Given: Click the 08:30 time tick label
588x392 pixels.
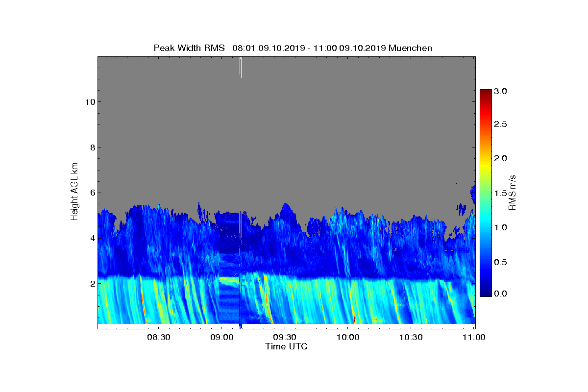Looking at the screenshot, I should tap(158, 338).
